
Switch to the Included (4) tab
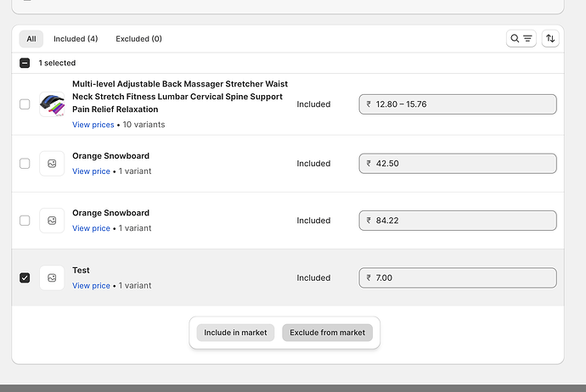[x=76, y=38]
